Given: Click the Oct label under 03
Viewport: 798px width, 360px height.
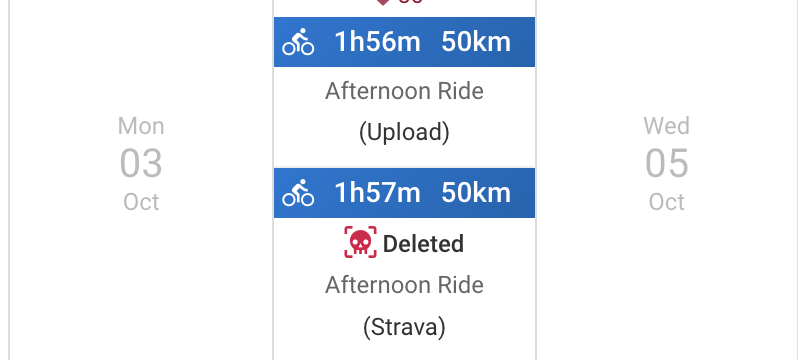Looking at the screenshot, I should 141,202.
